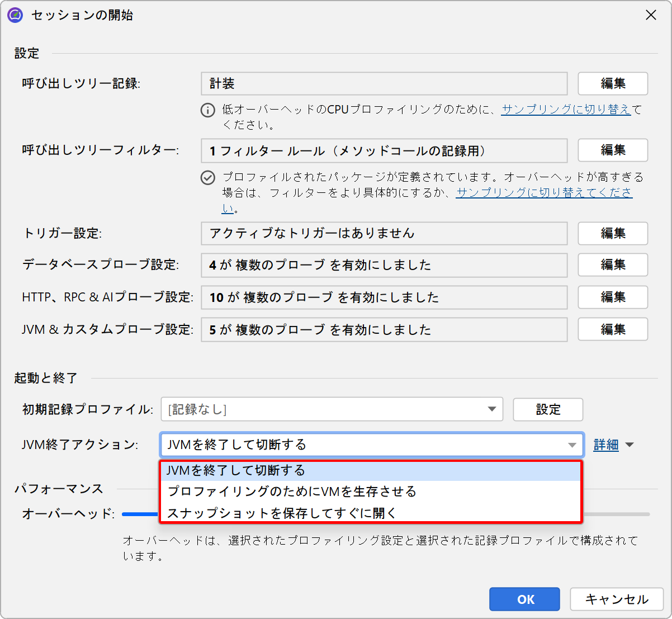Click 編集 button for 呼び出しツリーフィルター
The height and width of the screenshot is (619, 672).
(612, 150)
